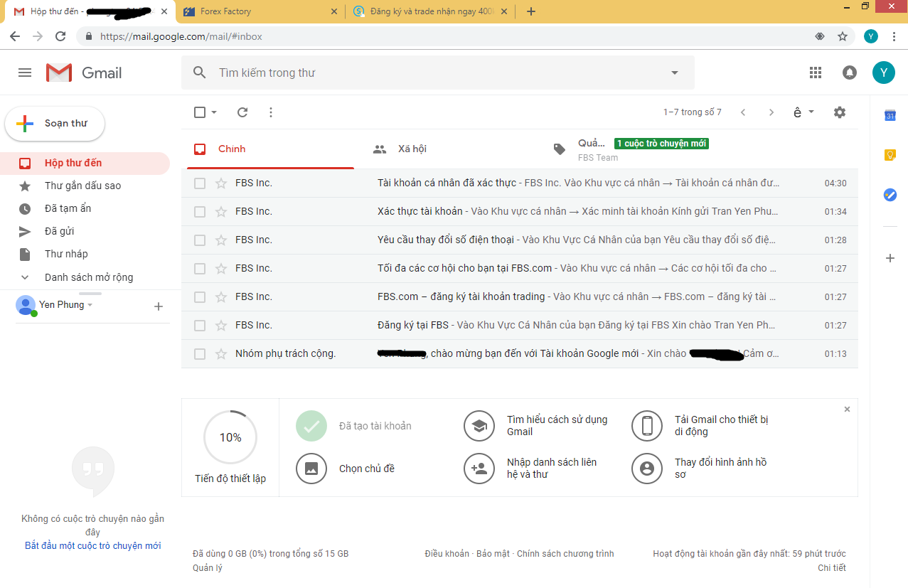This screenshot has height=588, width=908.
Task: Reload the browser page
Action: point(60,36)
